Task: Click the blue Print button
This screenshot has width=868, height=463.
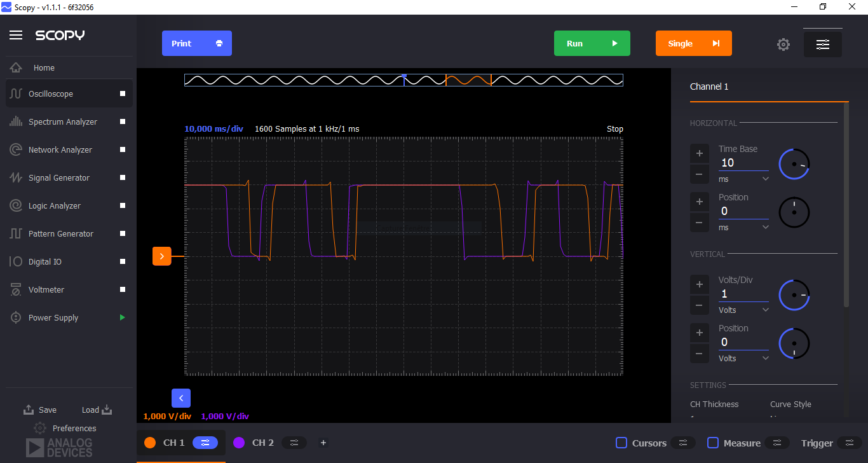Action: 197,43
